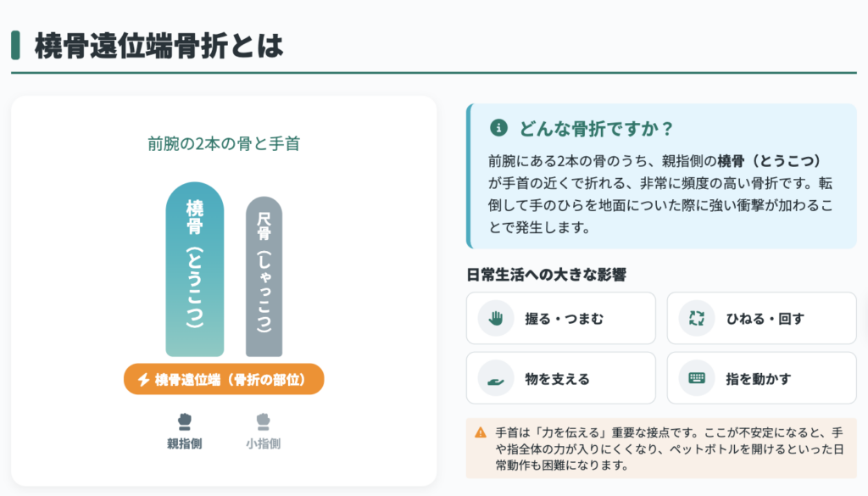Click the open palm icon for 物を支える

(496, 381)
